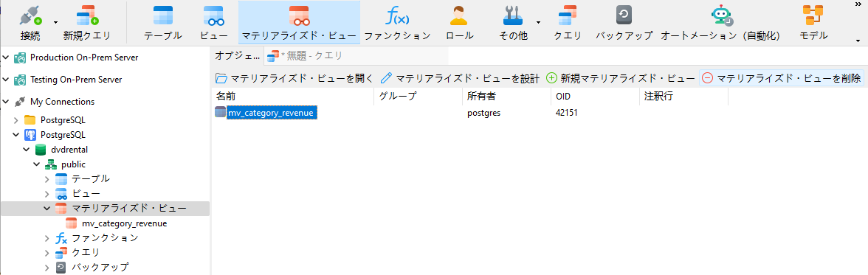Click the OID value 42151
This screenshot has height=275, width=868.
click(x=568, y=113)
